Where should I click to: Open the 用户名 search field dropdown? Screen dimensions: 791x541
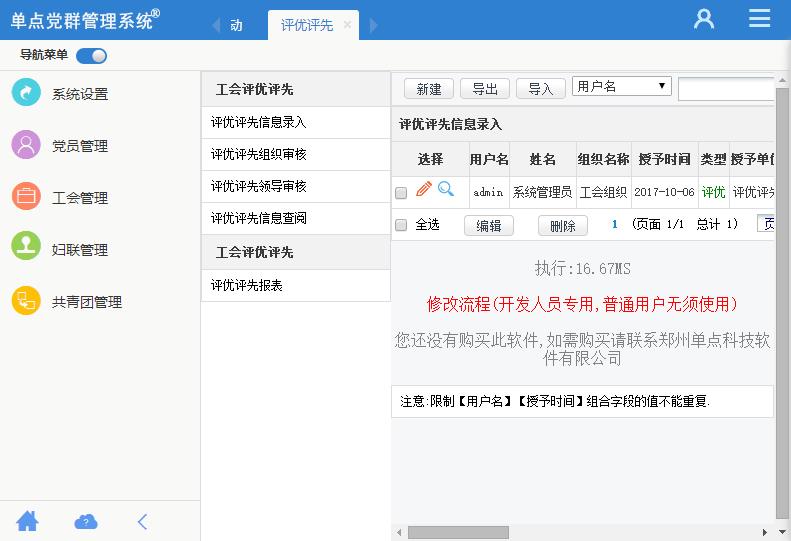click(x=622, y=86)
